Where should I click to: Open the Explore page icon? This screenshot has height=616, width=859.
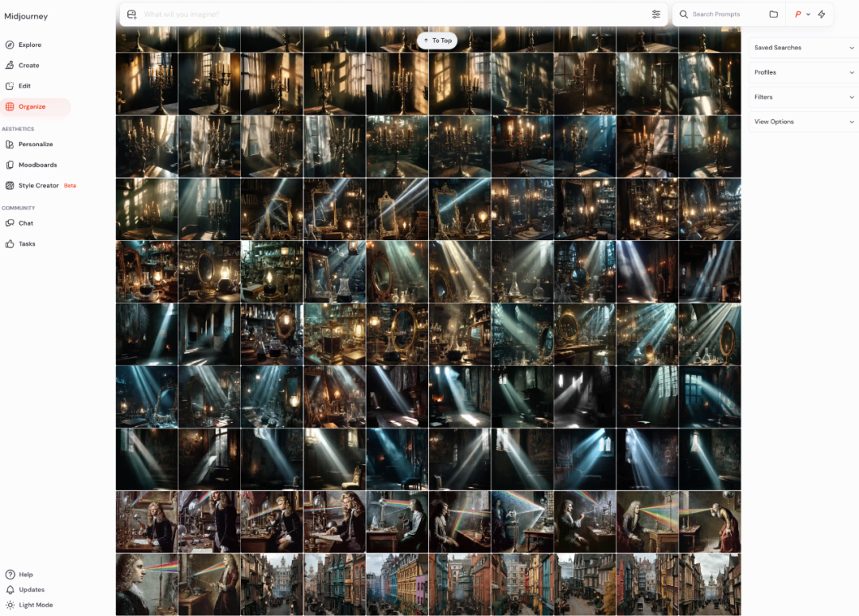click(10, 45)
